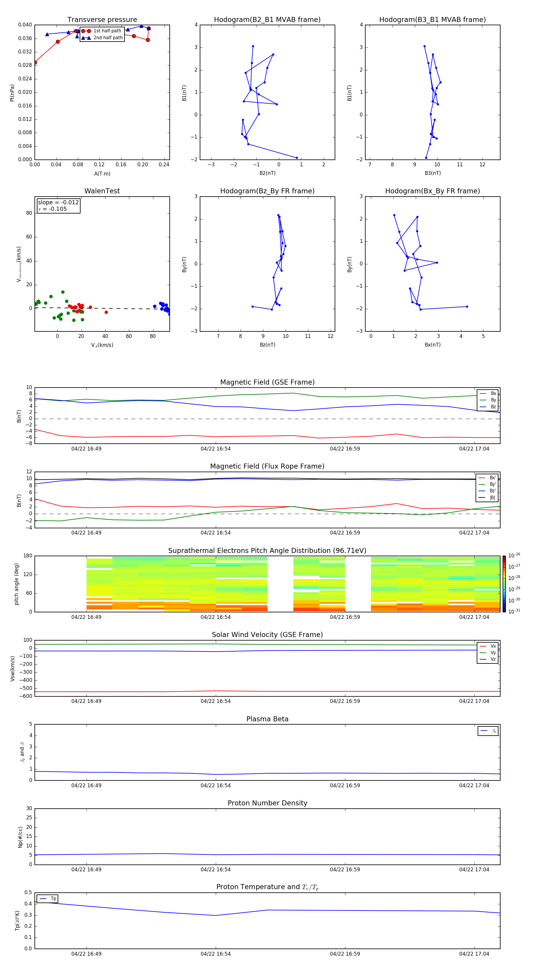
Task: Click the rightmost data point in Bx_By hodogram
Action: pyautogui.click(x=467, y=307)
